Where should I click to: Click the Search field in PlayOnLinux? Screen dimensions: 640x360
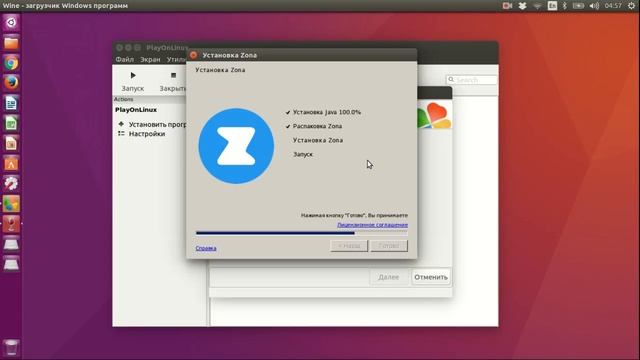click(x=472, y=80)
